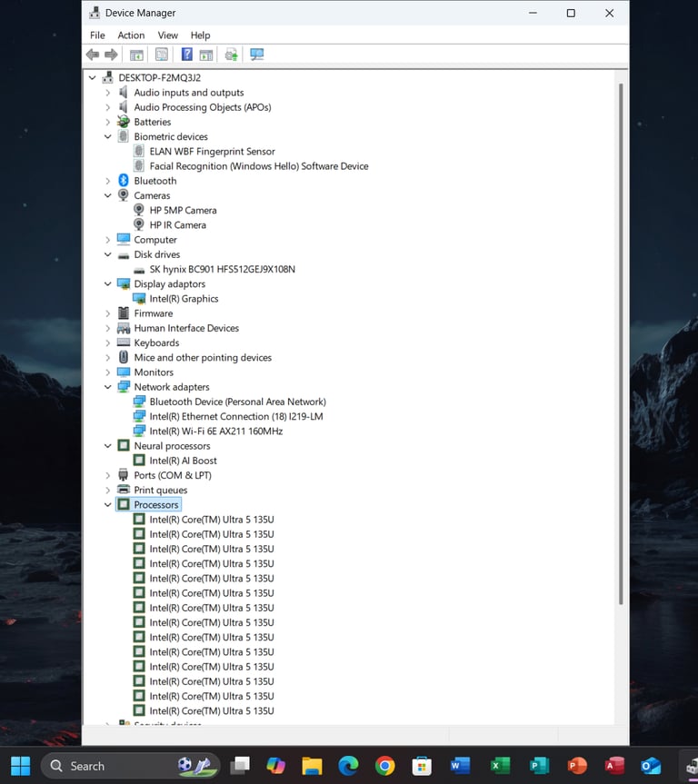Click the Firmware category icon
This screenshot has height=784, width=698.
(123, 313)
